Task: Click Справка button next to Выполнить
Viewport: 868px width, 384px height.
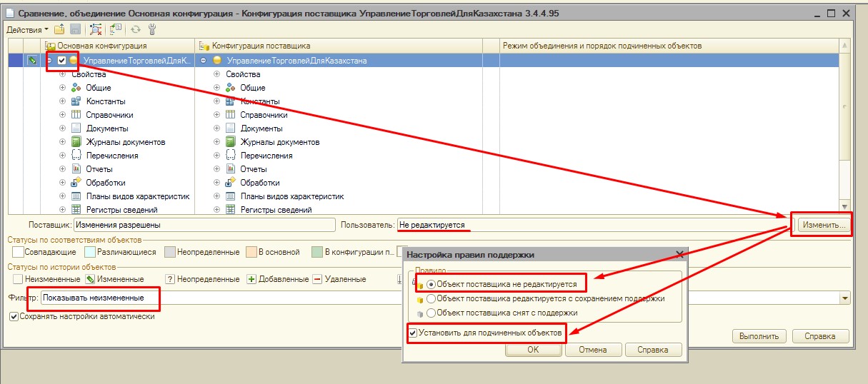Action: pyautogui.click(x=820, y=336)
